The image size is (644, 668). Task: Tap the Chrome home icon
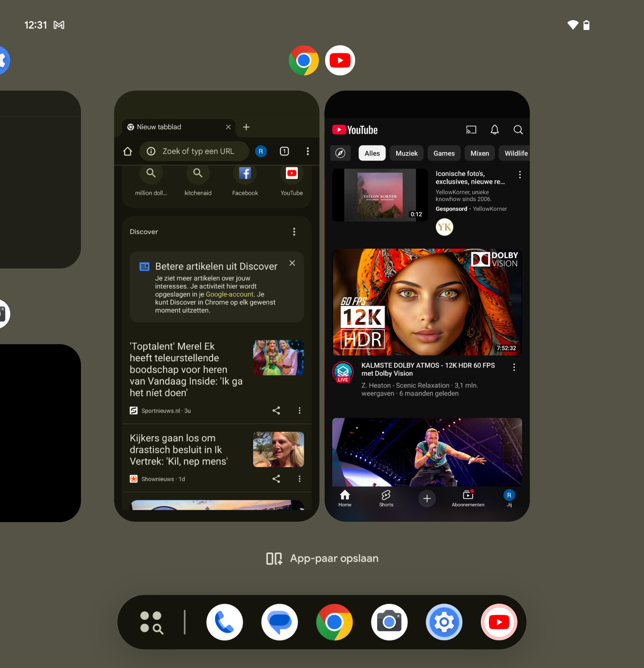pyautogui.click(x=127, y=151)
